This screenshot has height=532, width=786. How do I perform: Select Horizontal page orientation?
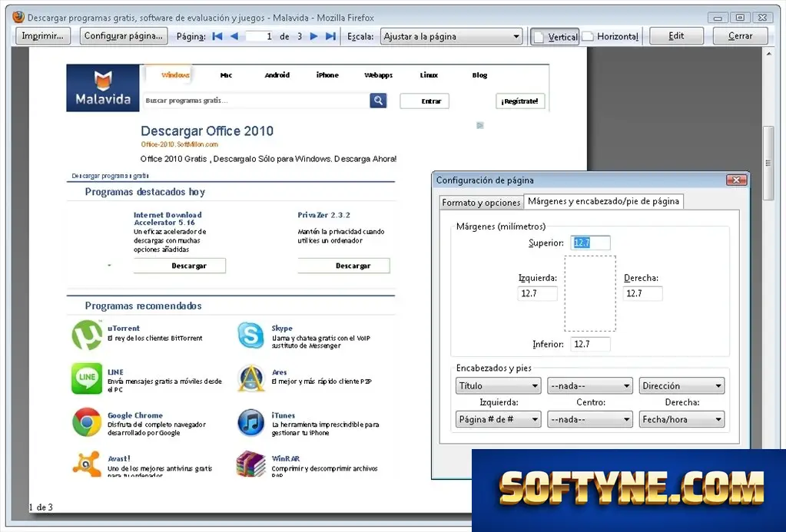click(612, 37)
